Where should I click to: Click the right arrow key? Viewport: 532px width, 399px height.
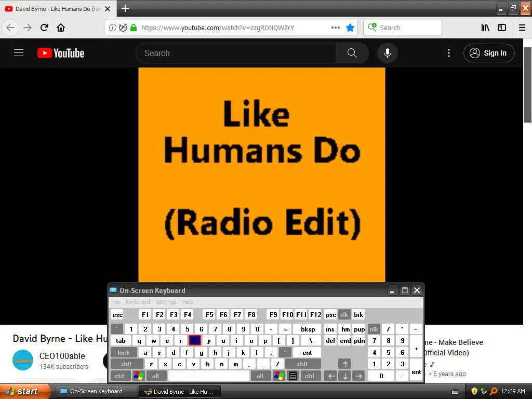click(x=359, y=376)
